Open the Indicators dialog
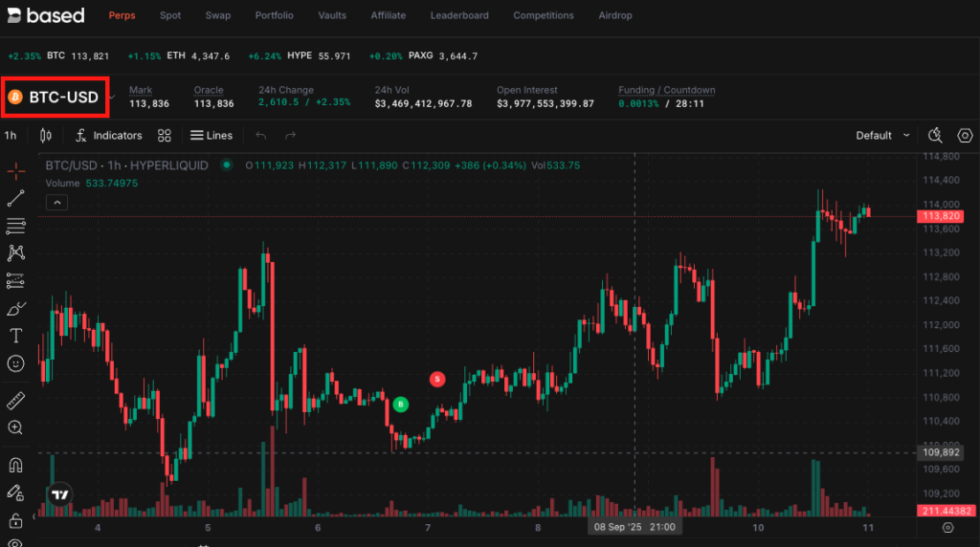Viewport: 980px width, 547px height. click(x=109, y=136)
